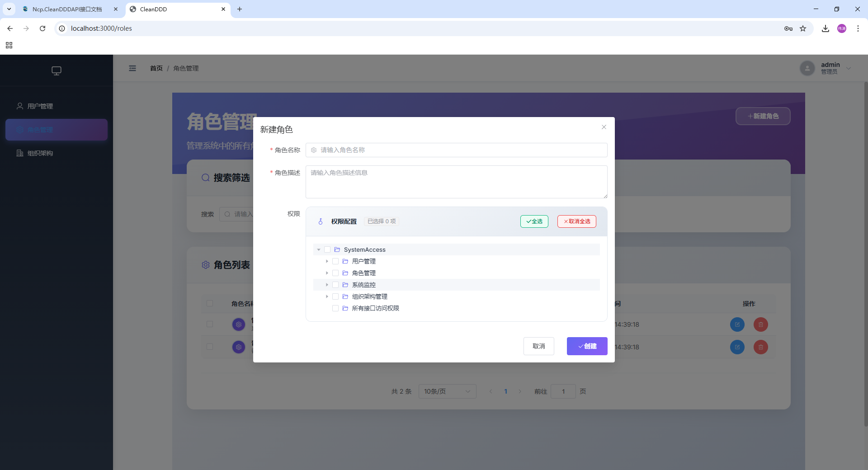The height and width of the screenshot is (470, 868).
Task: Click the admin user avatar in the header
Action: click(807, 68)
